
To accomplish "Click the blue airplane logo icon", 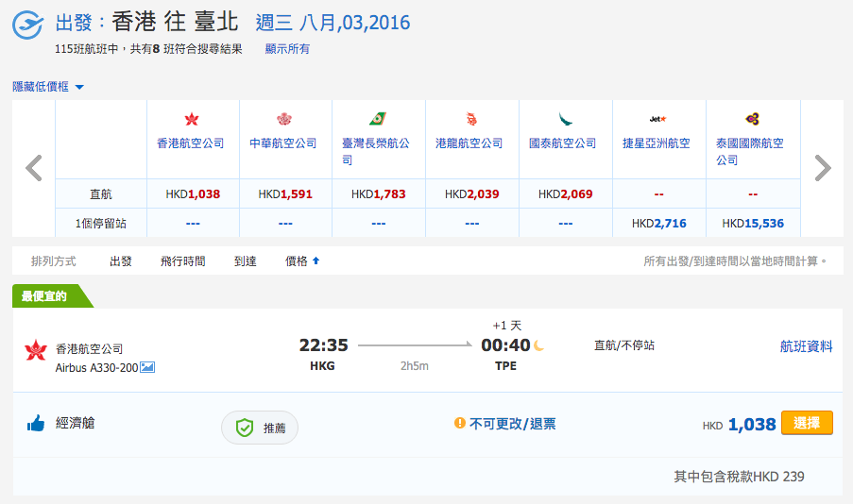I will coord(27,25).
